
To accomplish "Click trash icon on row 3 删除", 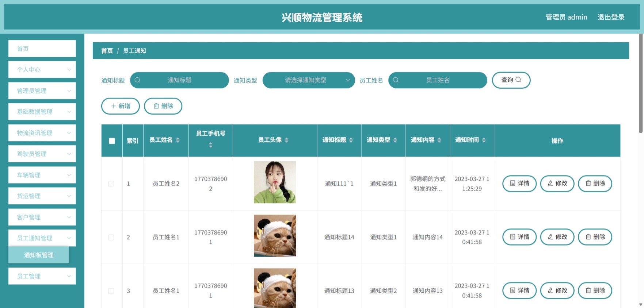I will (x=588, y=290).
